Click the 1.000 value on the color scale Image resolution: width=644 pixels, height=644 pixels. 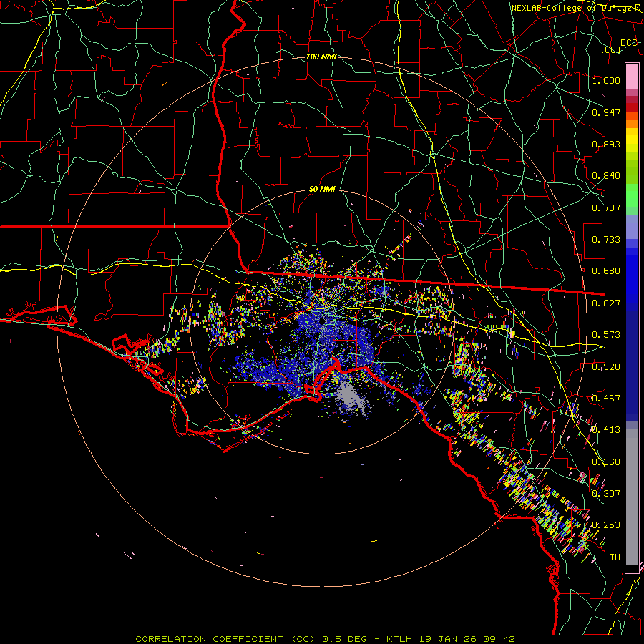pyautogui.click(x=606, y=80)
